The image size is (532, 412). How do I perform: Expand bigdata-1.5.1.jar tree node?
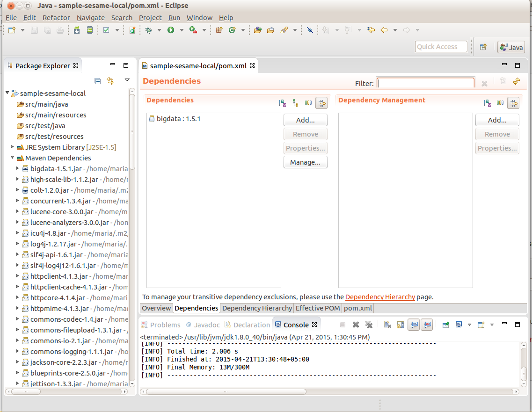17,168
